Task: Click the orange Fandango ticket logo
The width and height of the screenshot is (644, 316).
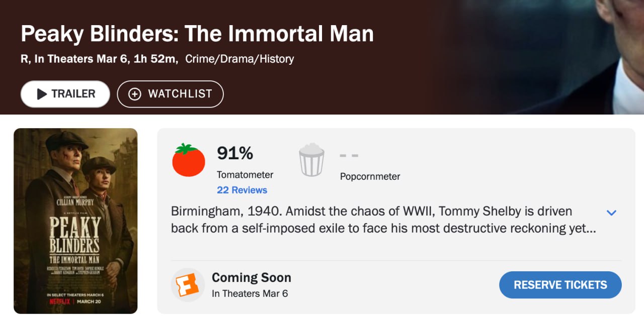Action: coord(188,285)
